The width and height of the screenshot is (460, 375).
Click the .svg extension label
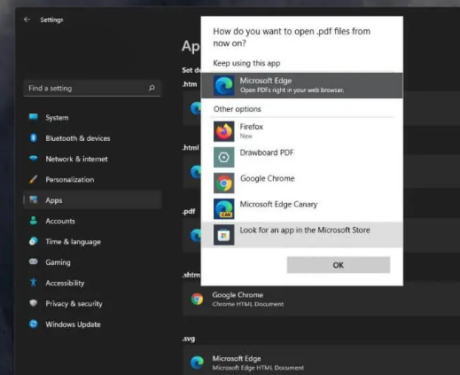pos(189,339)
